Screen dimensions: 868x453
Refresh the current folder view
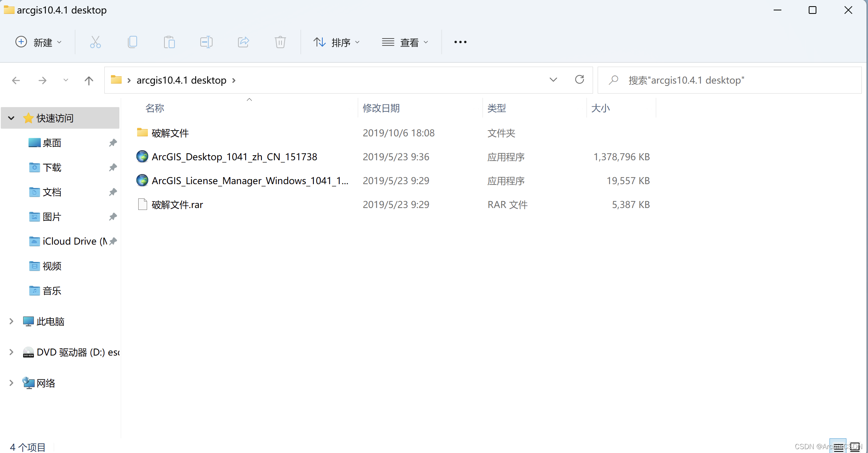(x=579, y=80)
